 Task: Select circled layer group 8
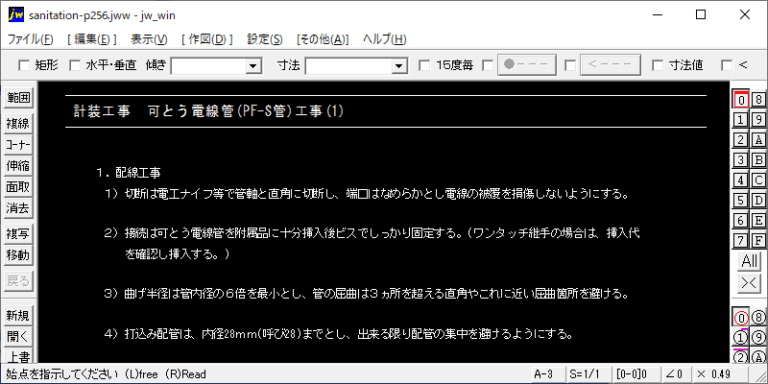759,318
